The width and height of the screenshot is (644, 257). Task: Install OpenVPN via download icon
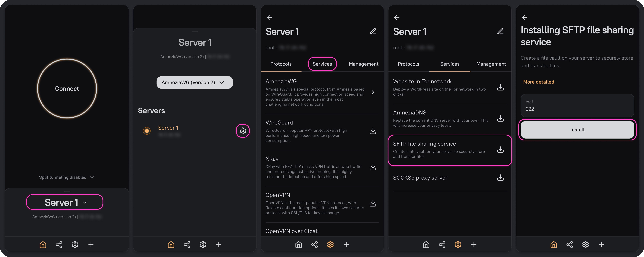point(373,203)
